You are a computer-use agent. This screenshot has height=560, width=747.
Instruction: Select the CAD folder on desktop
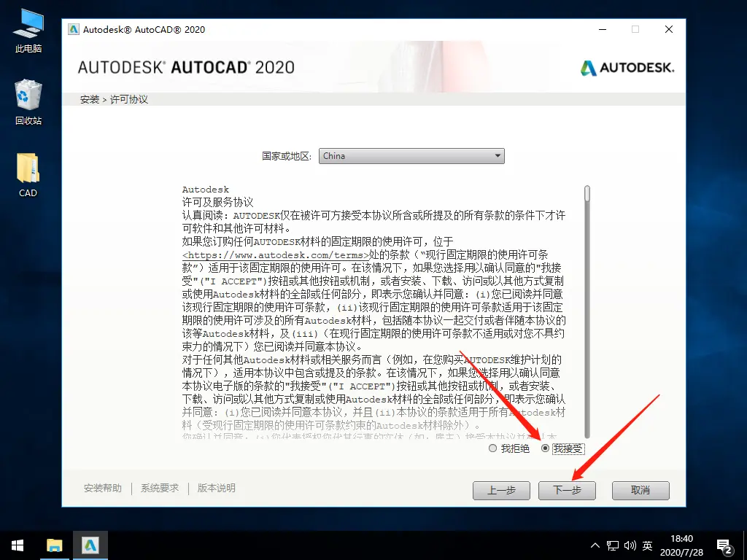pyautogui.click(x=28, y=175)
